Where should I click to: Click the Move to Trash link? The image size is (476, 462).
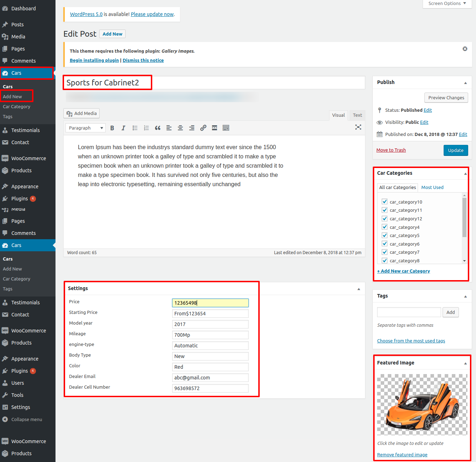click(391, 150)
